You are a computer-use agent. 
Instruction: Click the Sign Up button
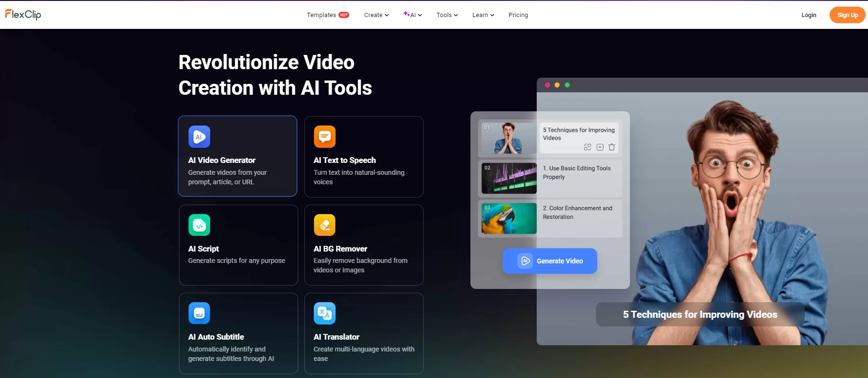(x=847, y=15)
